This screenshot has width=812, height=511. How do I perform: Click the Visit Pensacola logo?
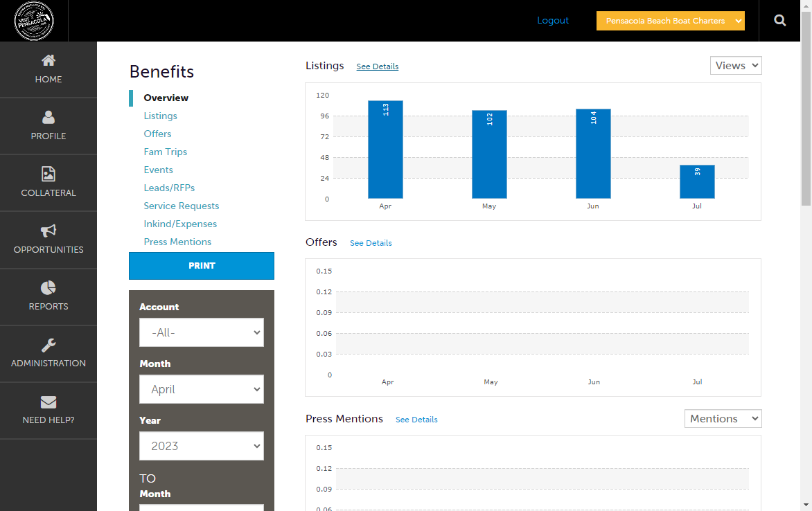coord(34,21)
